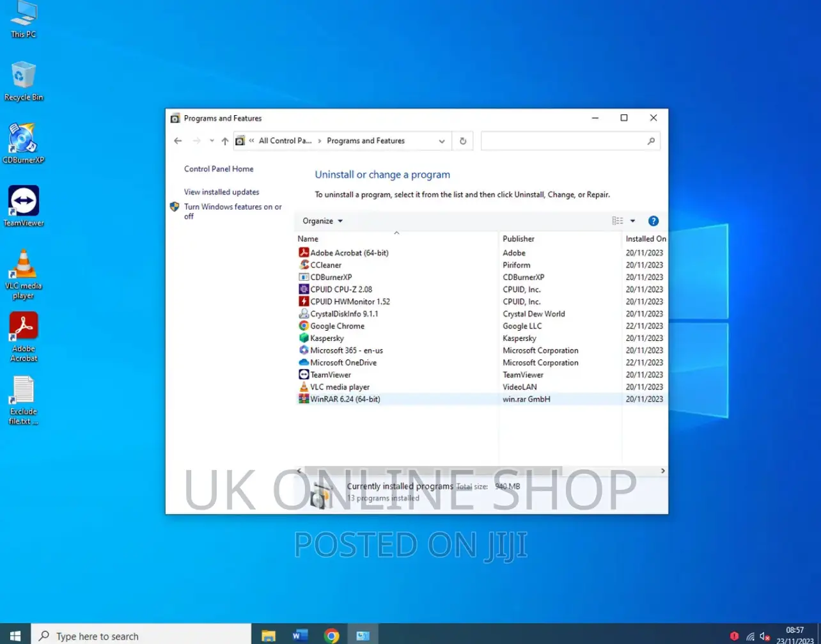Select Recycle Bin desktop icon
Image resolution: width=821 pixels, height=644 pixels.
click(x=24, y=81)
